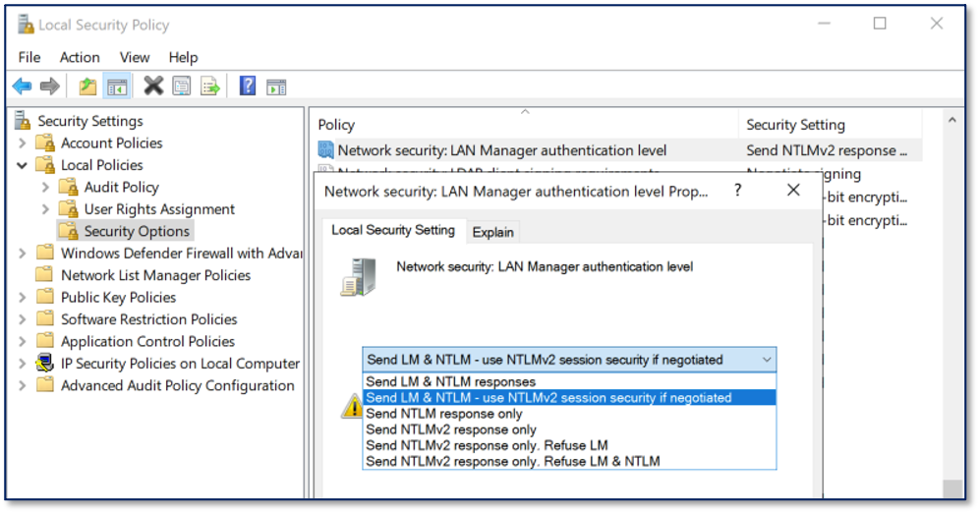This screenshot has width=980, height=513.
Task: Expand Windows Defender Firewall node
Action: [x=23, y=254]
